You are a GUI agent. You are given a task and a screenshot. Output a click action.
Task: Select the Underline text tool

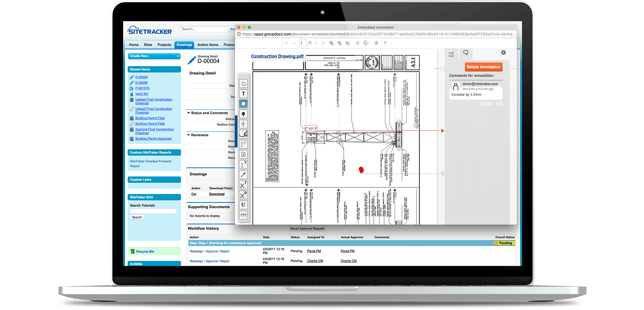(244, 205)
